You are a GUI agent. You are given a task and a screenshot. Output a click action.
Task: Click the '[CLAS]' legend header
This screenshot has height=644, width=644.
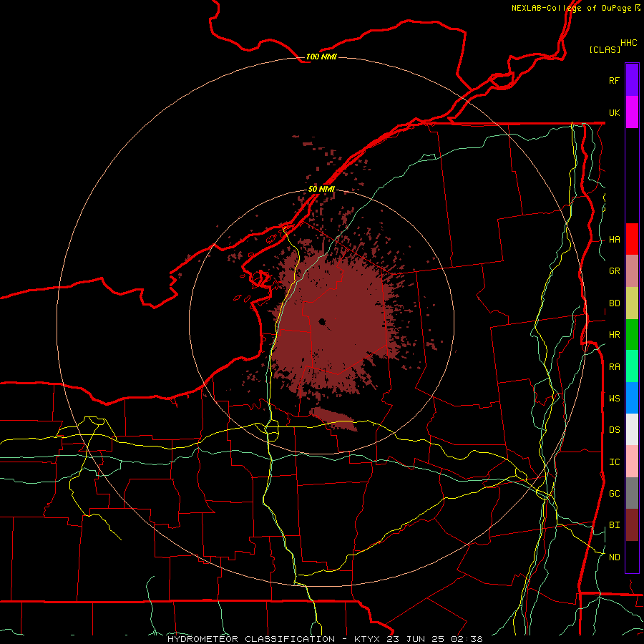[x=605, y=49]
